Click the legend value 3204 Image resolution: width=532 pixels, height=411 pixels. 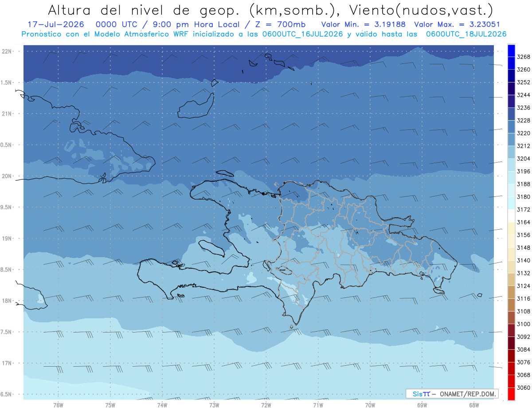(x=523, y=158)
